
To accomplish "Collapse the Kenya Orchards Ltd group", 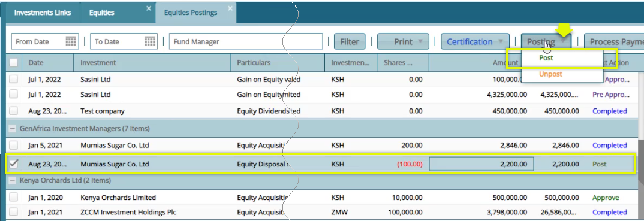I will click(x=13, y=180).
